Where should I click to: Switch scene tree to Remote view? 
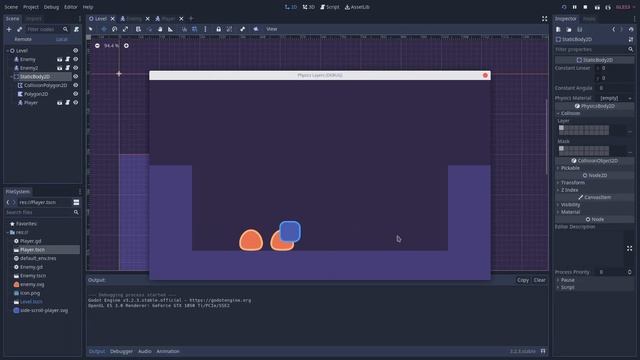23,39
